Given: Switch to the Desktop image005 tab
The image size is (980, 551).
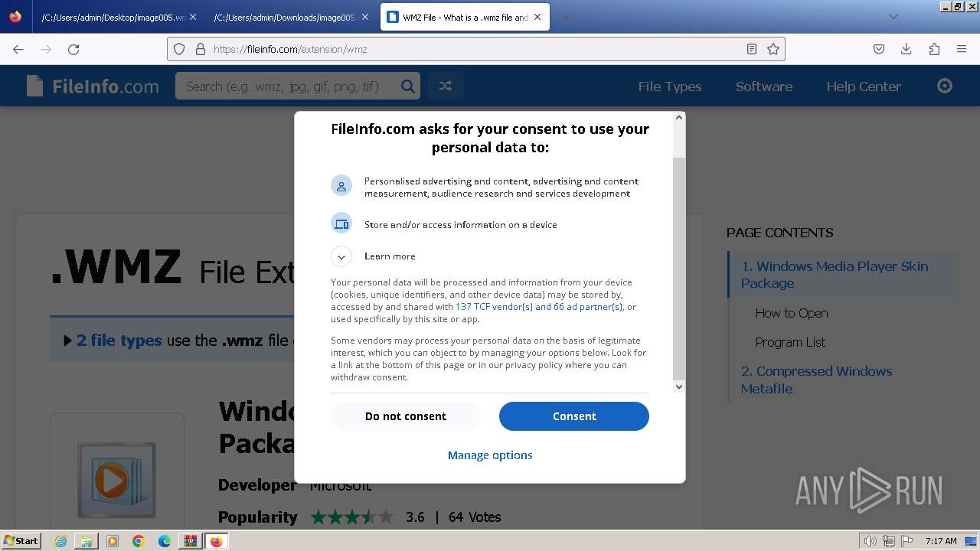Looking at the screenshot, I should [119, 17].
